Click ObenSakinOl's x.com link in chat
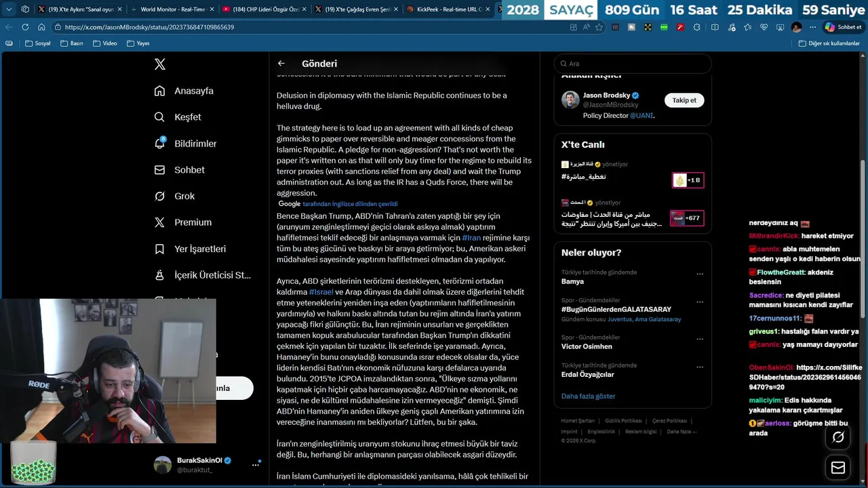This screenshot has width=868, height=488. [806, 377]
